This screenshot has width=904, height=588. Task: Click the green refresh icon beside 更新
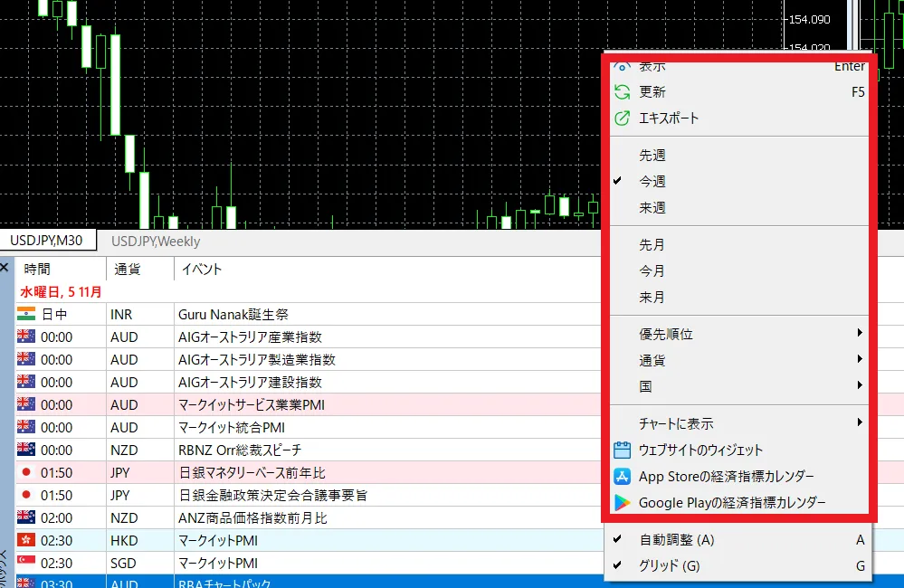click(x=623, y=90)
